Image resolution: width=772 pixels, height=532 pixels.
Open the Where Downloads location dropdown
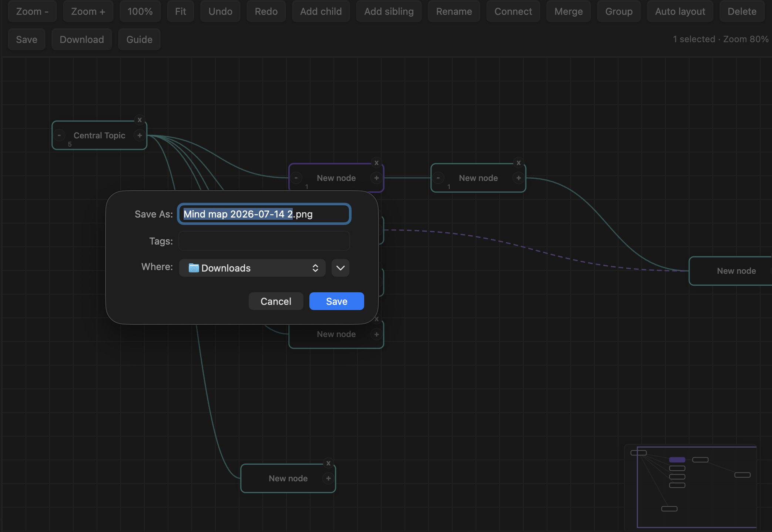pos(252,268)
